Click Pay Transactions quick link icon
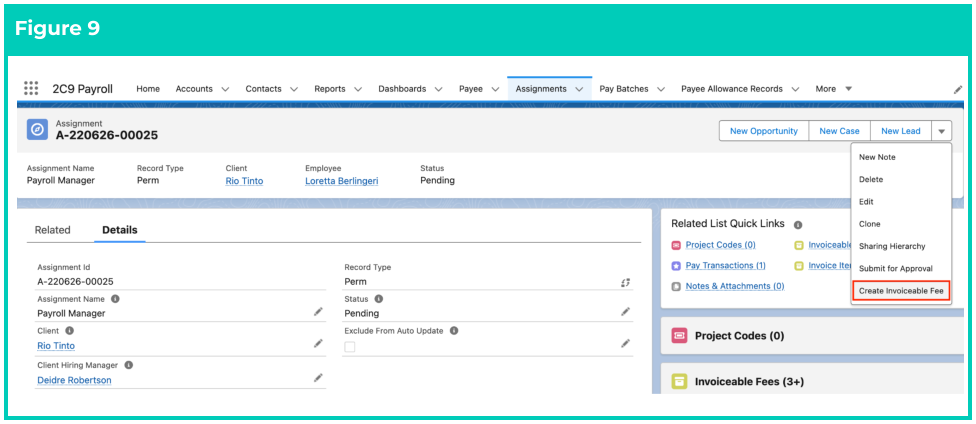This screenshot has width=976, height=424. click(677, 266)
